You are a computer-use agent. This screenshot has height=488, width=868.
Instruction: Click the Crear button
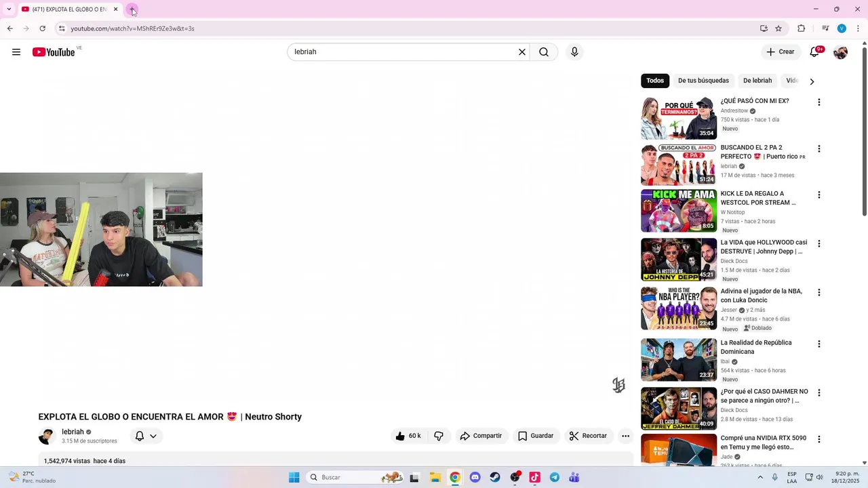780,52
